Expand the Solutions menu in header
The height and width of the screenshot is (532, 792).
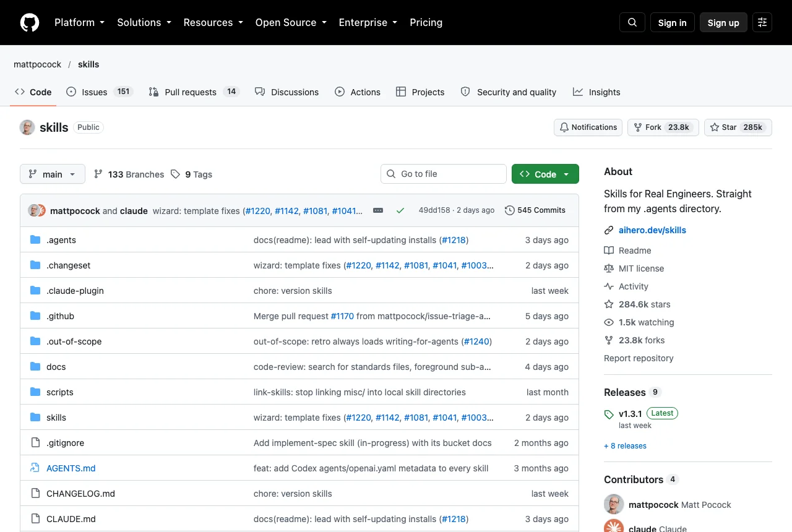coord(144,22)
